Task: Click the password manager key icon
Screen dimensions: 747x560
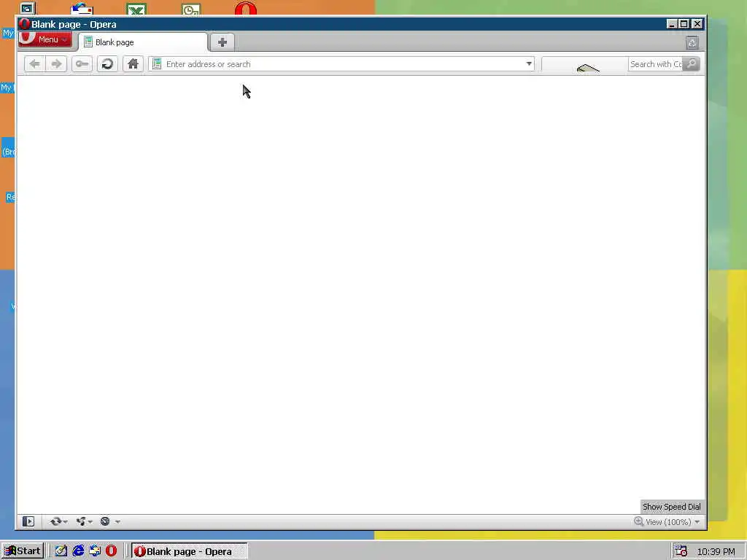Action: 82,64
